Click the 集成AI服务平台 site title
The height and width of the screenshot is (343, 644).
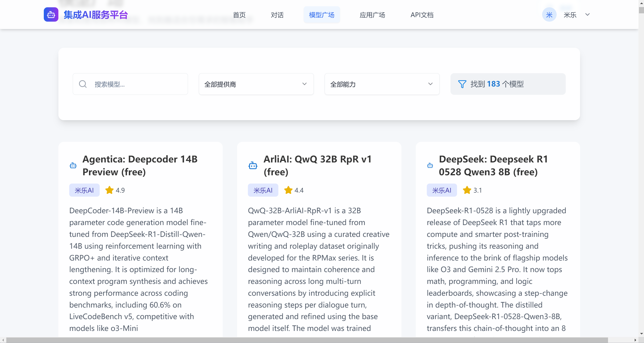pyautogui.click(x=96, y=15)
